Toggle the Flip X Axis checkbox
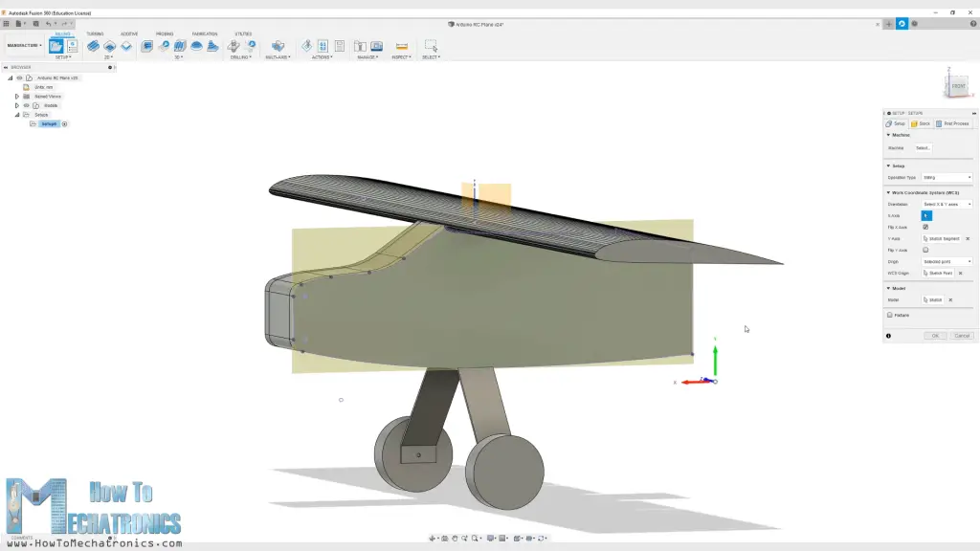This screenshot has height=551, width=980. tap(924, 228)
